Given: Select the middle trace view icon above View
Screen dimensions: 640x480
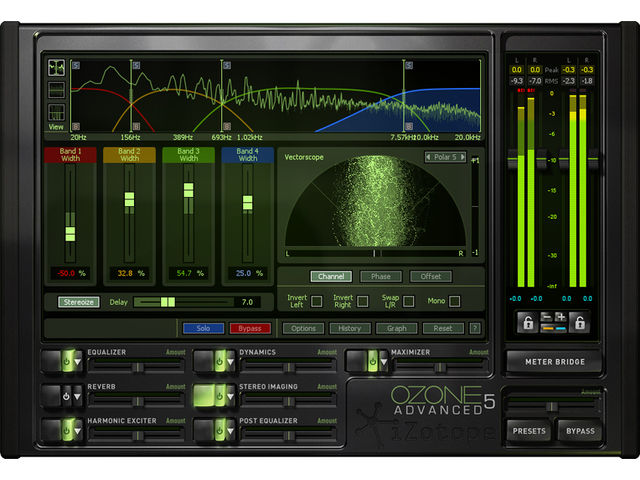Looking at the screenshot, I should pos(56,90).
